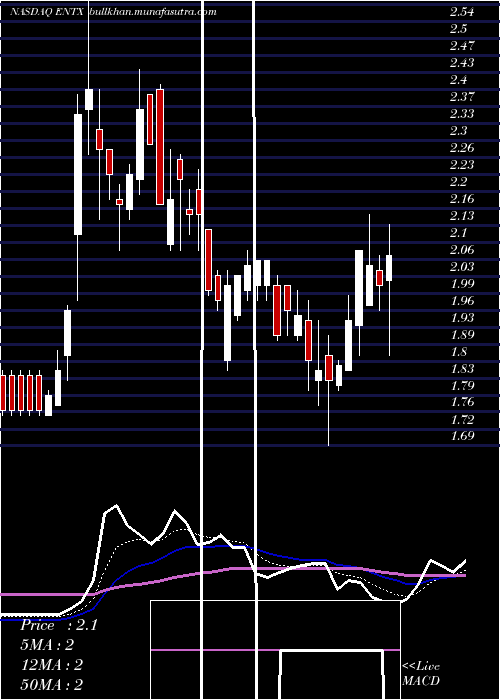
Task: Click the 1.69 price axis label
Action: (x=462, y=436)
